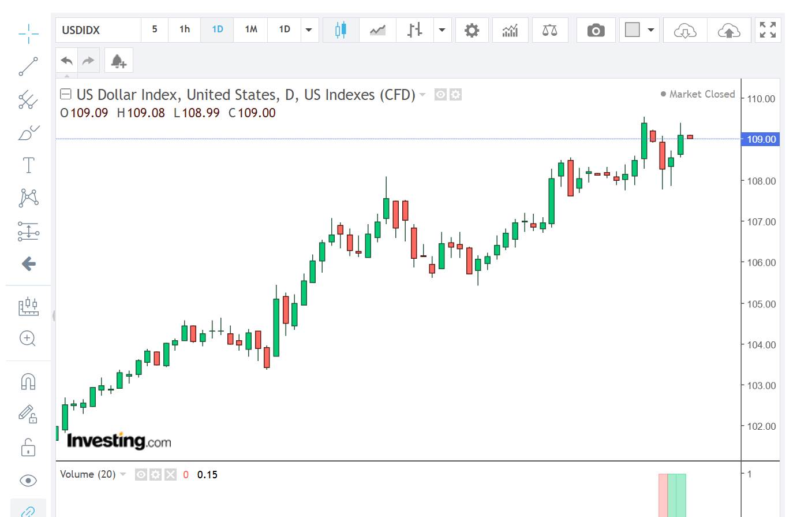
Task: Select the crosshair cursor tool
Action: pyautogui.click(x=28, y=34)
